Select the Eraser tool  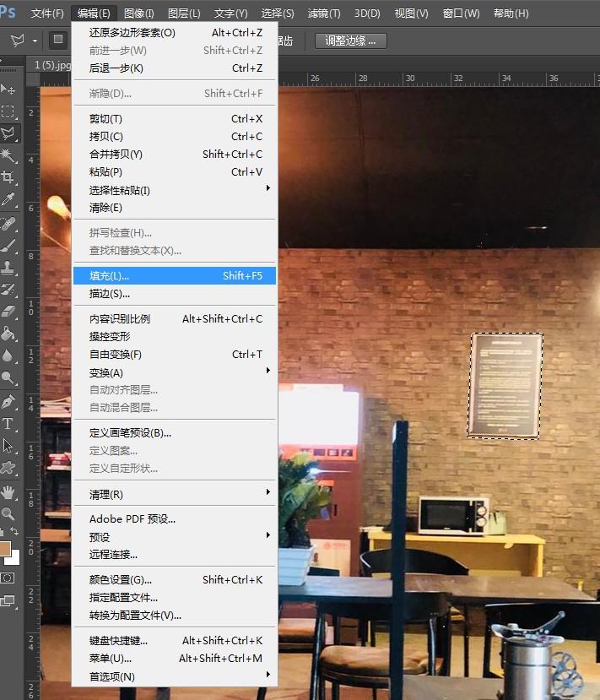8,312
